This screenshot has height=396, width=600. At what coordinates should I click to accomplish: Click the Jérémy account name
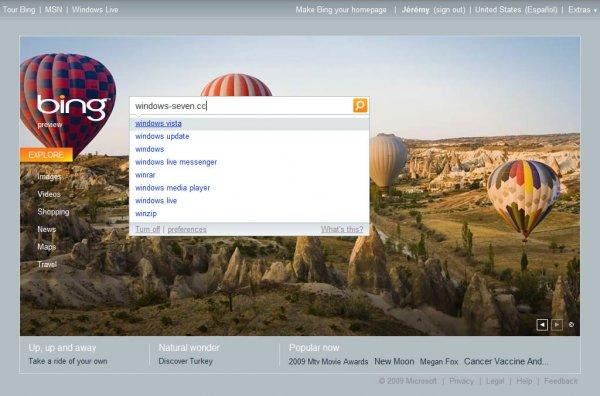tap(415, 10)
